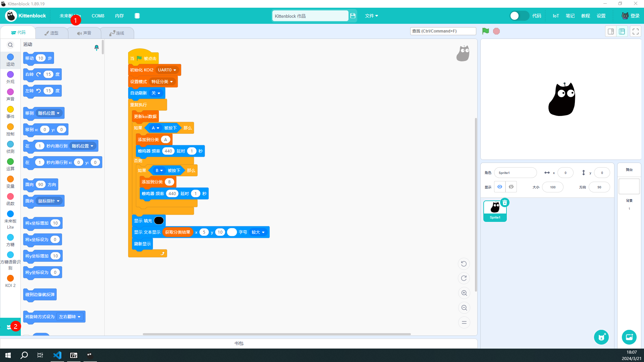Click the search magnifier in block palette
This screenshot has width=644, height=362.
tap(10, 45)
